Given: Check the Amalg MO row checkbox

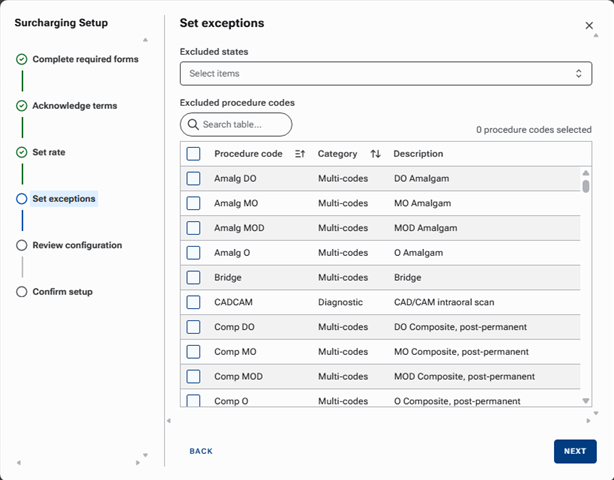Looking at the screenshot, I should click(x=193, y=203).
